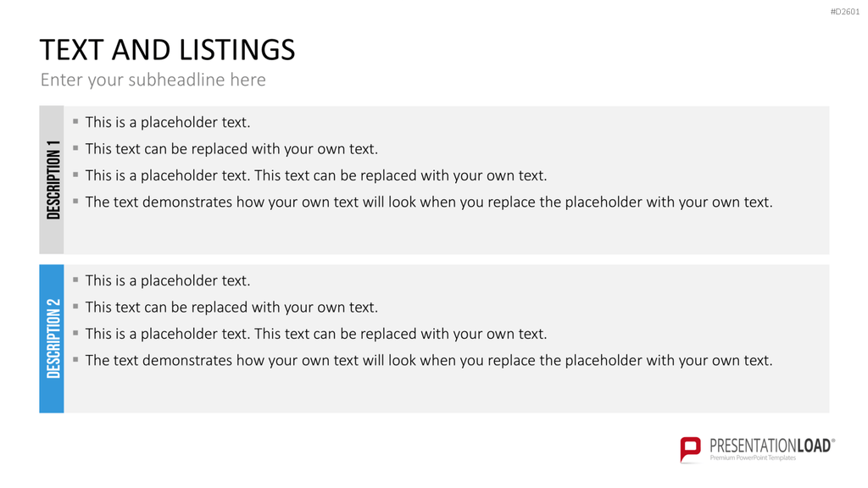
Task: Click the long fourth bullet in Description 2
Action: coord(428,360)
